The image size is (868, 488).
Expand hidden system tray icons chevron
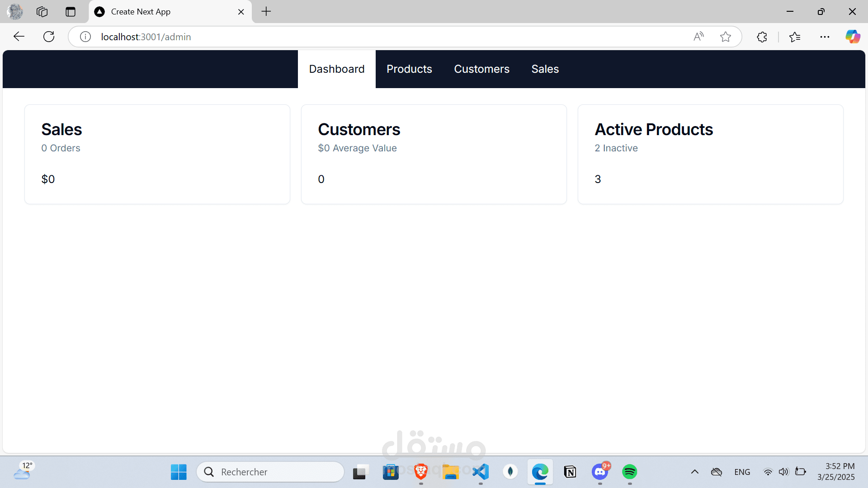(x=695, y=472)
